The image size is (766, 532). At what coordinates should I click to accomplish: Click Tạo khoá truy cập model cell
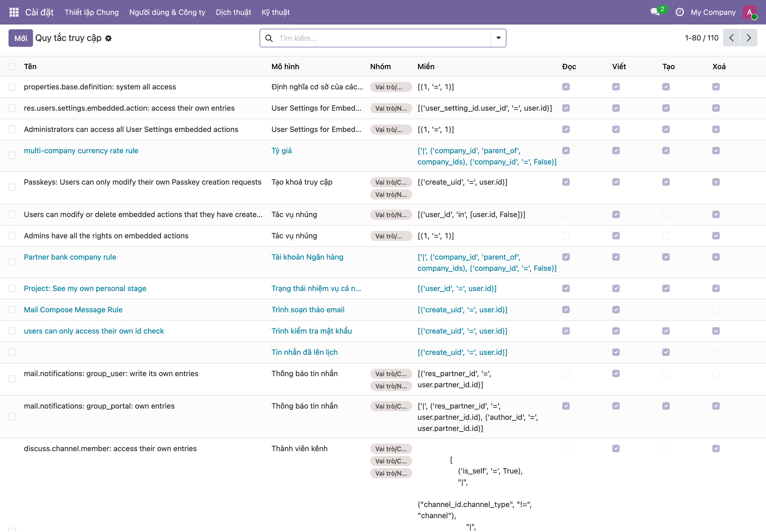point(302,182)
